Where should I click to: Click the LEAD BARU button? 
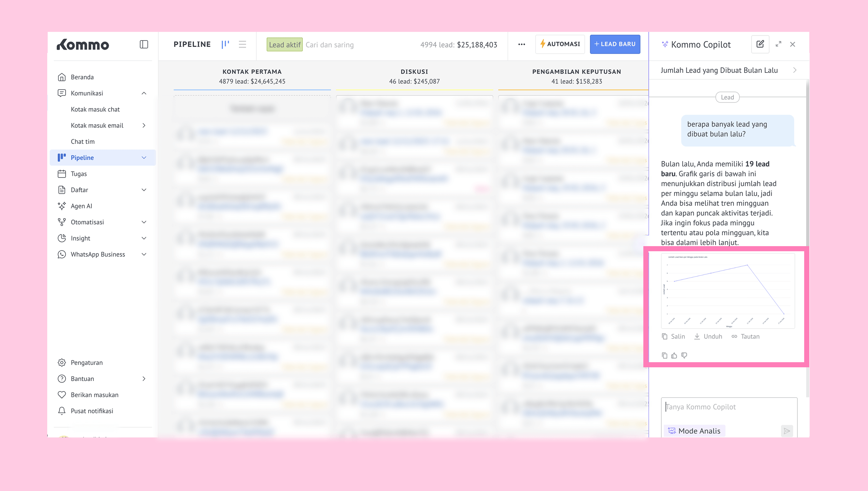[615, 44]
